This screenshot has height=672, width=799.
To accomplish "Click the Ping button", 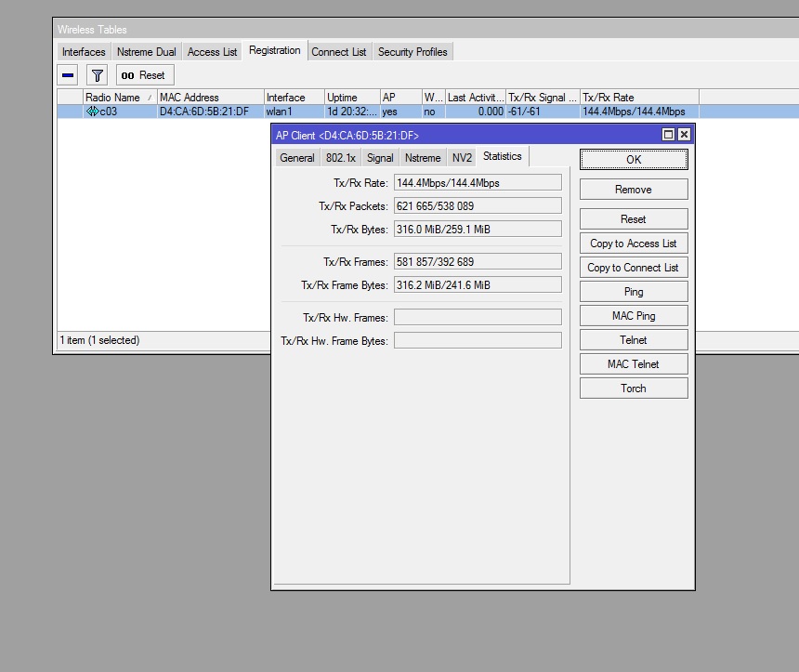I will 634,292.
